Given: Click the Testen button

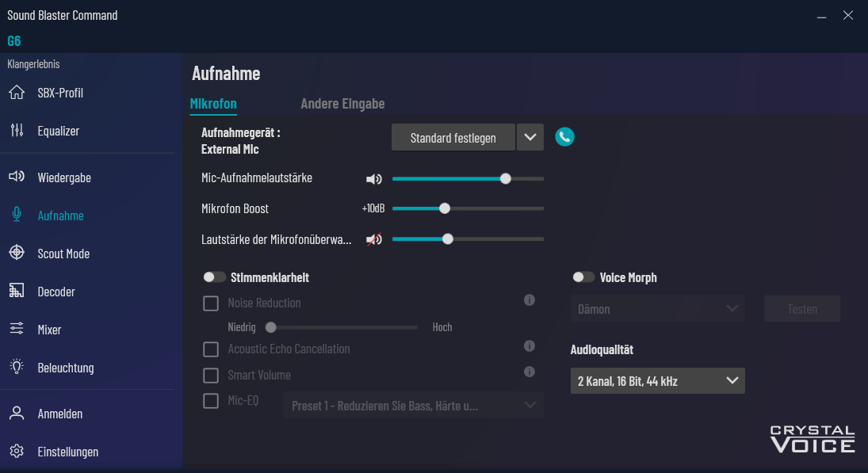Looking at the screenshot, I should 802,309.
